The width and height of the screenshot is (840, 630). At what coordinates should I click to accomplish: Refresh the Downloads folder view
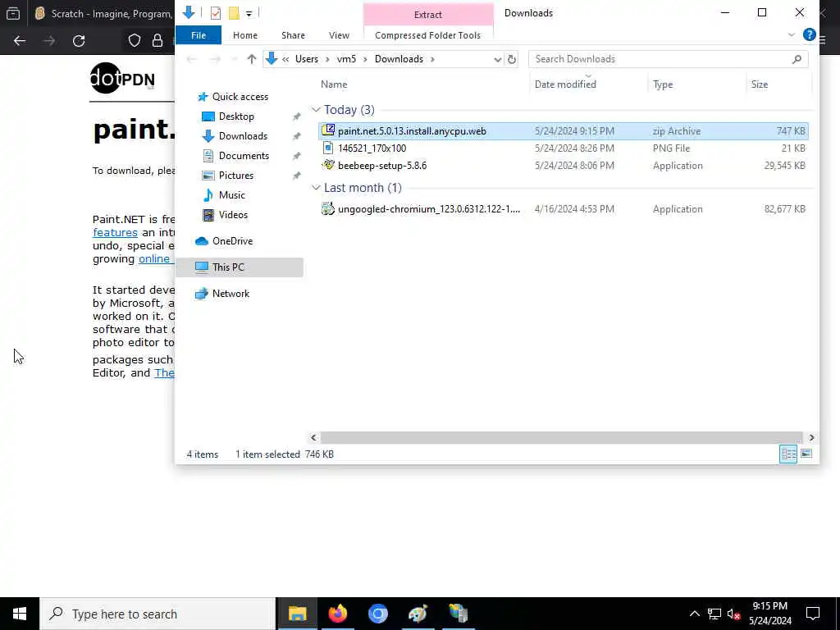point(512,59)
